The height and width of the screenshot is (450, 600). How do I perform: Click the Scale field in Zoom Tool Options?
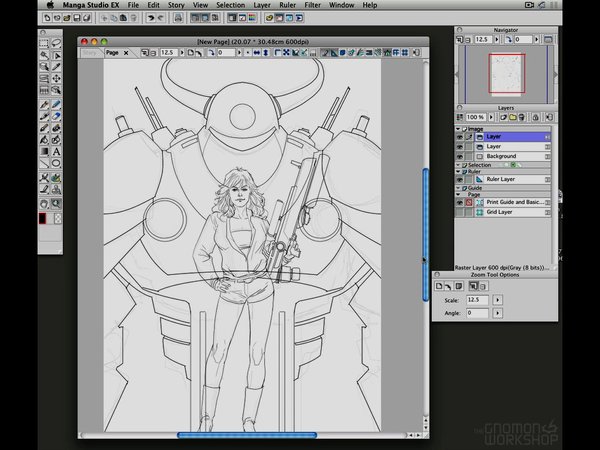[477, 300]
